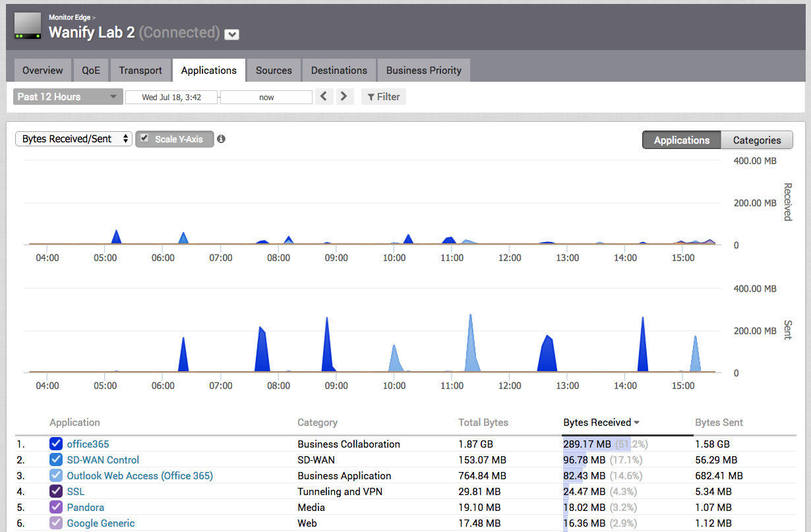Uncheck the office365 application checkbox
The width and height of the screenshot is (811, 532).
(x=56, y=444)
